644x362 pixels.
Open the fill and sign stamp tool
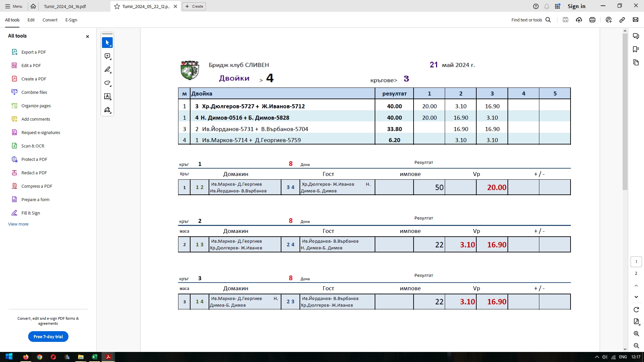(x=107, y=110)
